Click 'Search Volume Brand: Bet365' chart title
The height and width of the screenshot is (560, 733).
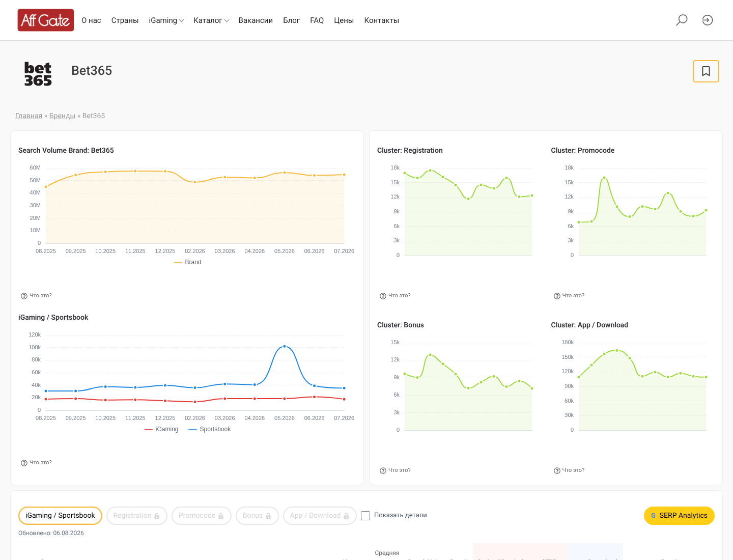point(66,151)
